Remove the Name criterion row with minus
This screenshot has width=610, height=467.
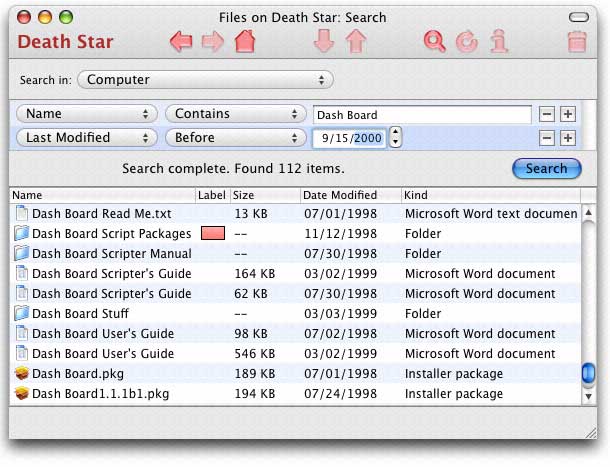click(547, 114)
